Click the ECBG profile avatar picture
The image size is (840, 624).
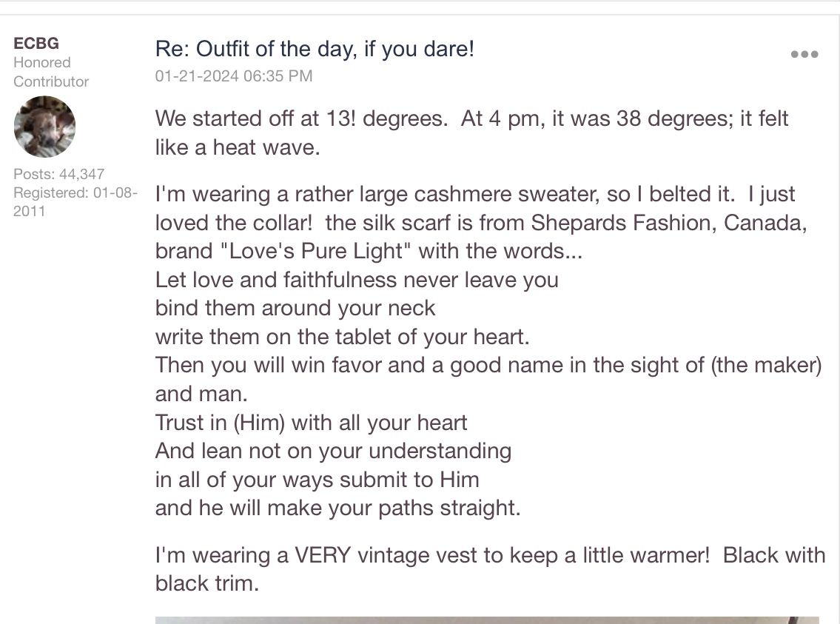point(44,127)
